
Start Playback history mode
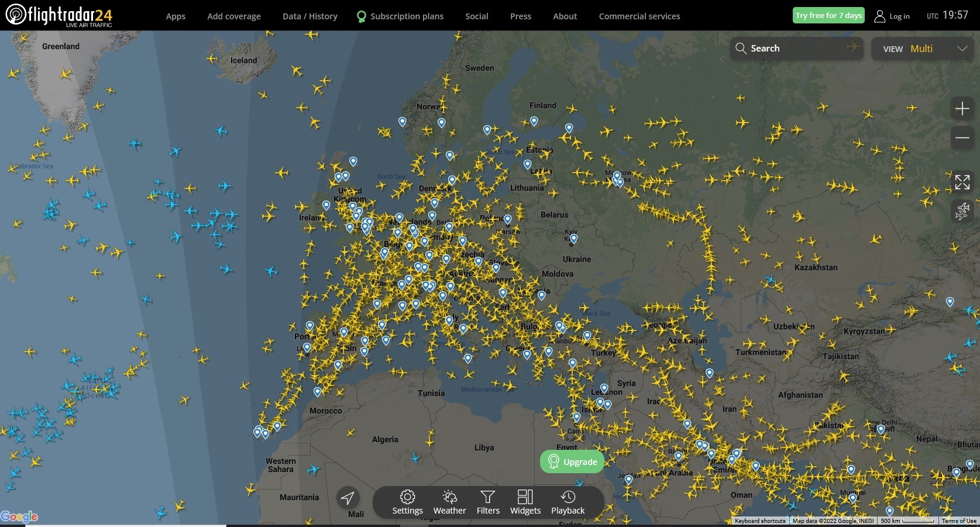pos(568,502)
